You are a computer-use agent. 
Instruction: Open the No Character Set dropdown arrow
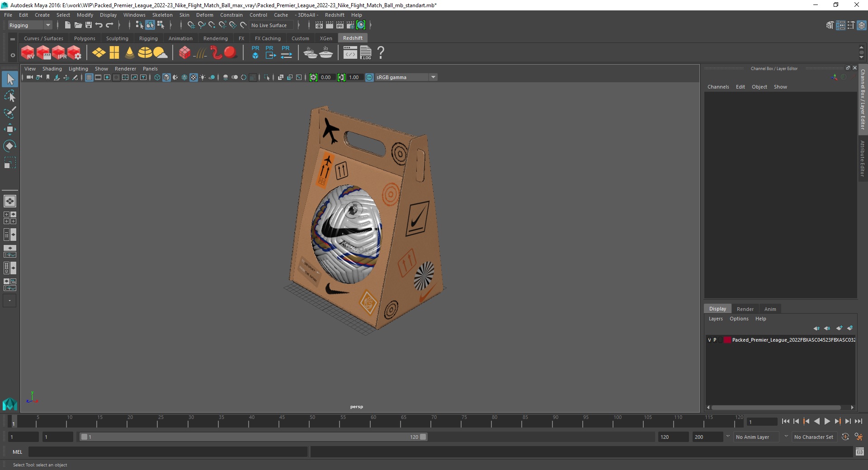tap(786, 437)
